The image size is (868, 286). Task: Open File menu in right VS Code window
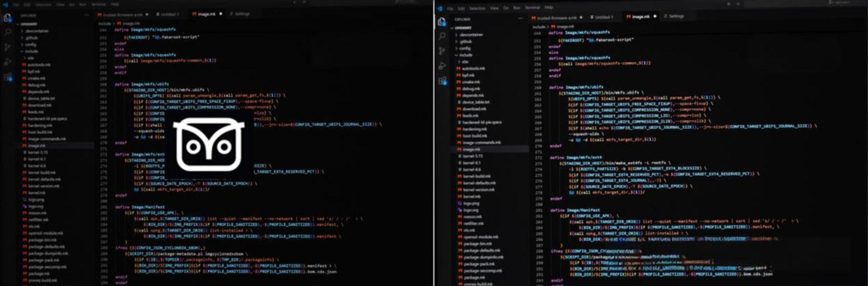[450, 8]
